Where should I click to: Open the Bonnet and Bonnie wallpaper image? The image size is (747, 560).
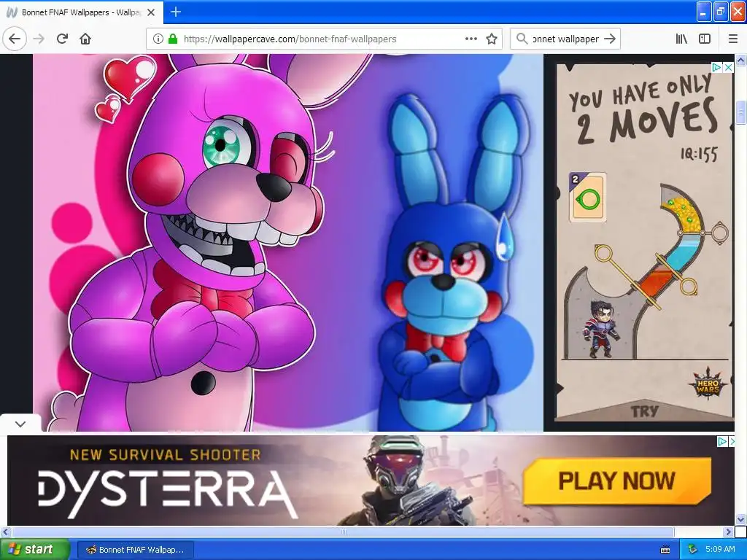(287, 242)
